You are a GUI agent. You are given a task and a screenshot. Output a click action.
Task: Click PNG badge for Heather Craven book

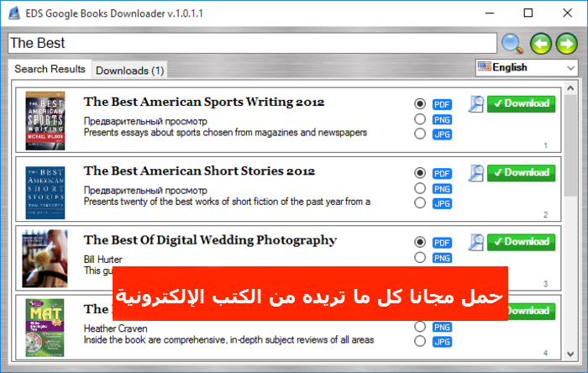coord(442,327)
